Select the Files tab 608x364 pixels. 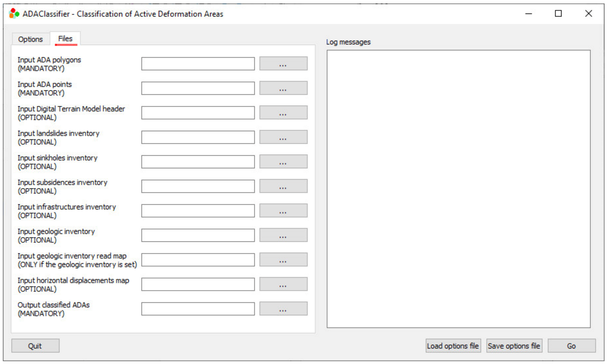(65, 39)
